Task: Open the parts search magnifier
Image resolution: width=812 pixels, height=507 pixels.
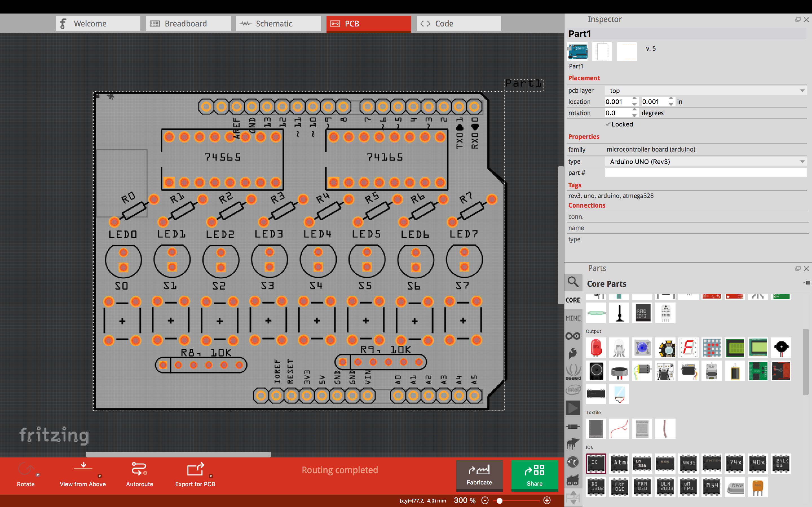Action: (x=573, y=282)
